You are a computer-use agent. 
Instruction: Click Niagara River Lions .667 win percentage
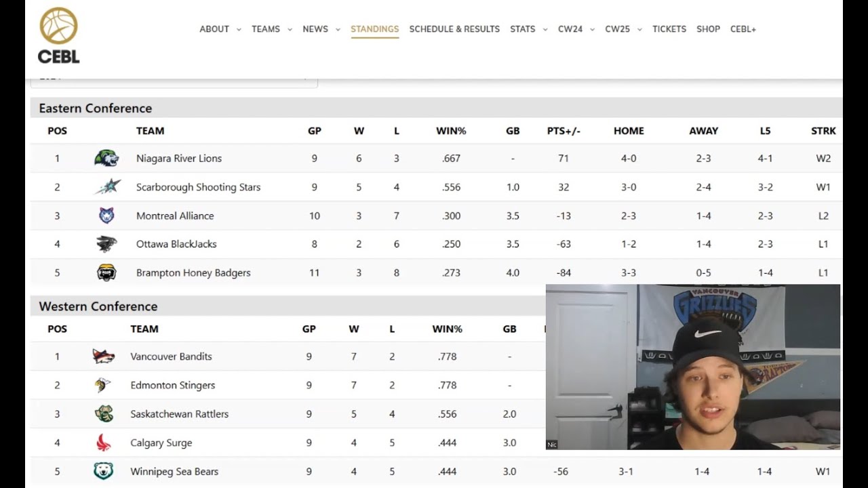(x=451, y=159)
